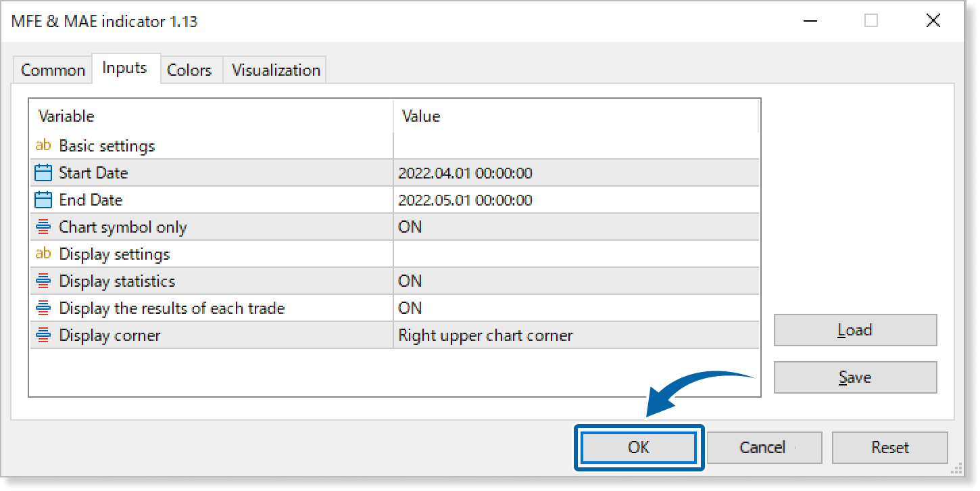This screenshot has height=491, width=980.
Task: Click the icon beside Display the results of each trade
Action: point(43,308)
